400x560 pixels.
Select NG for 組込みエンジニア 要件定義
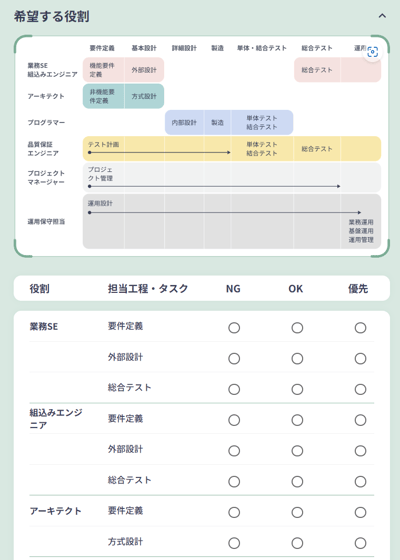(x=234, y=420)
